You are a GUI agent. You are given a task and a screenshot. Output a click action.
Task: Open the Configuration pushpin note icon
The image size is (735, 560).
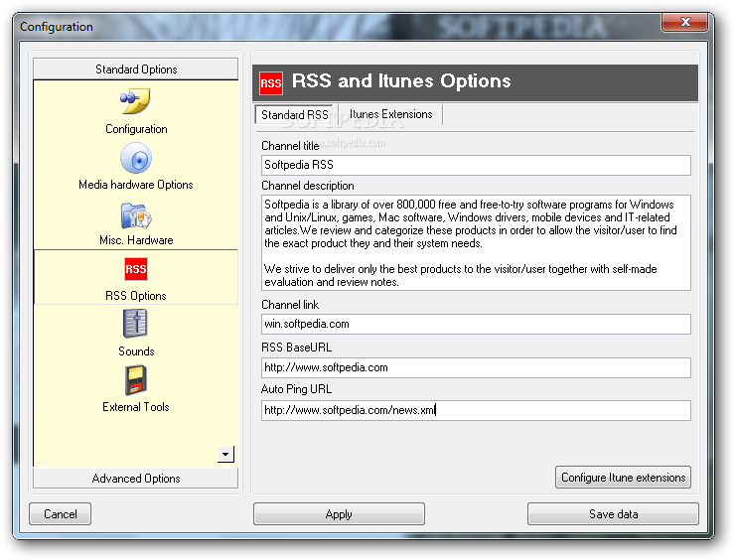[135, 100]
